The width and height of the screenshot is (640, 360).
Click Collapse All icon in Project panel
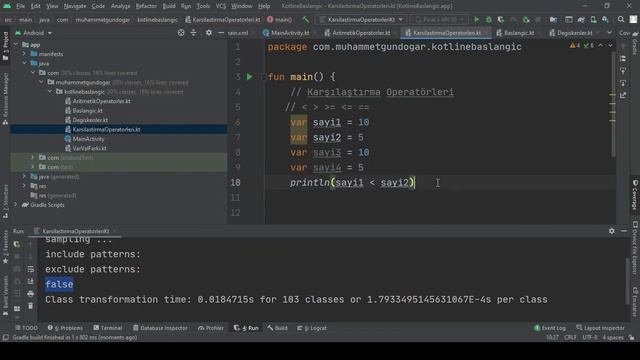point(193,33)
